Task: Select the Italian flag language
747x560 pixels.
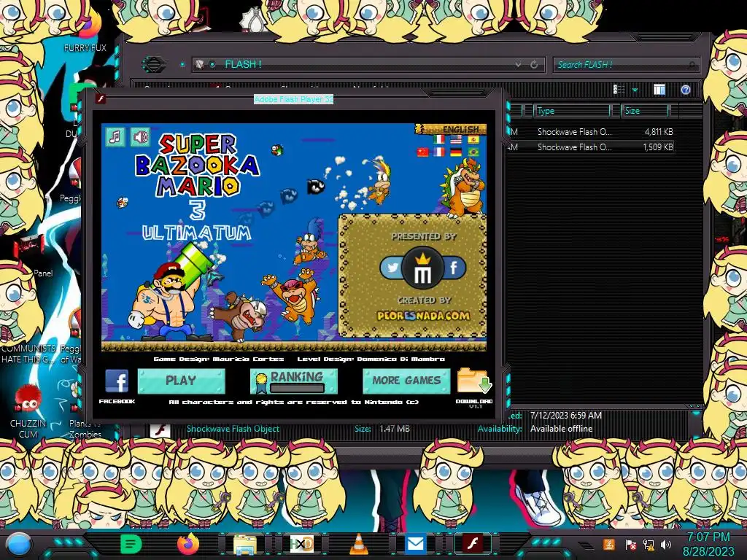Action: point(439,139)
